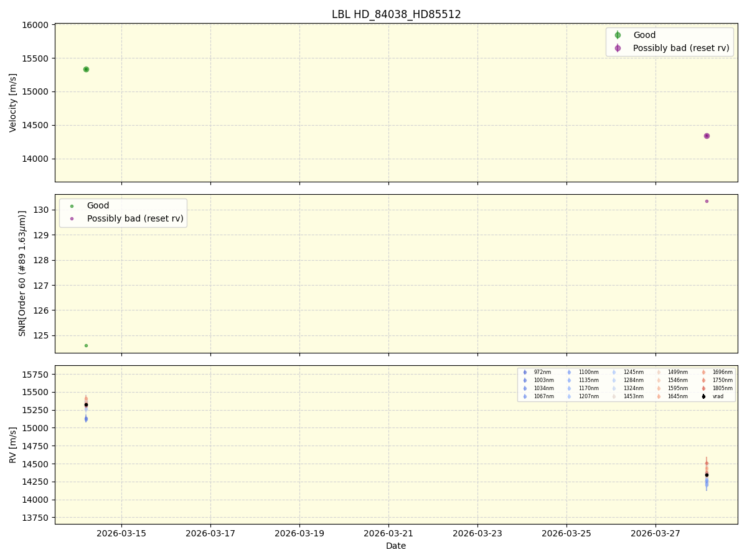This screenshot has height=560, width=747.
Task: Click the Good marker in SNR panel legend
Action: (70, 205)
